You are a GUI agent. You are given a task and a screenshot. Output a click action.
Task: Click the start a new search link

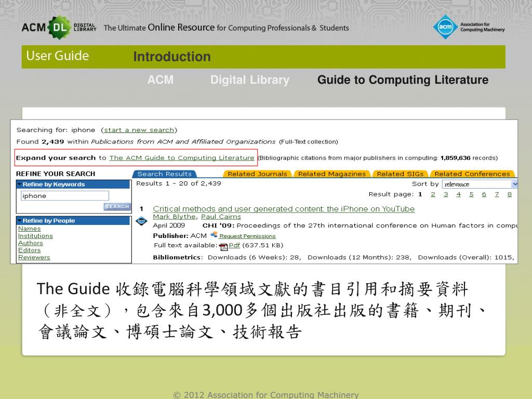[x=139, y=130]
